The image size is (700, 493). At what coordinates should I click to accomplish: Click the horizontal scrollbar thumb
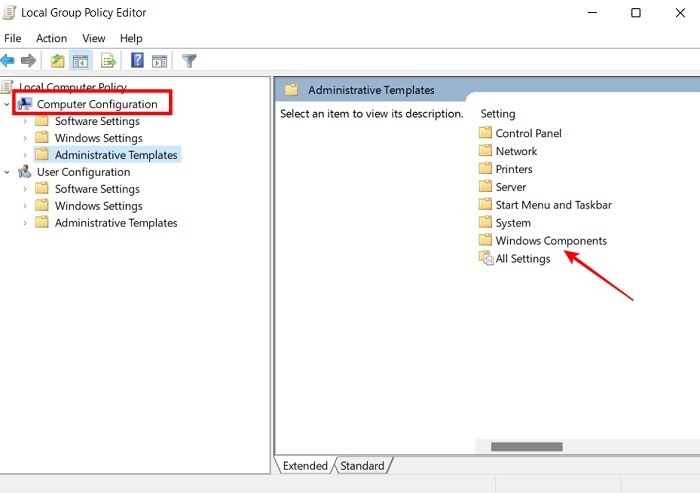pos(527,447)
